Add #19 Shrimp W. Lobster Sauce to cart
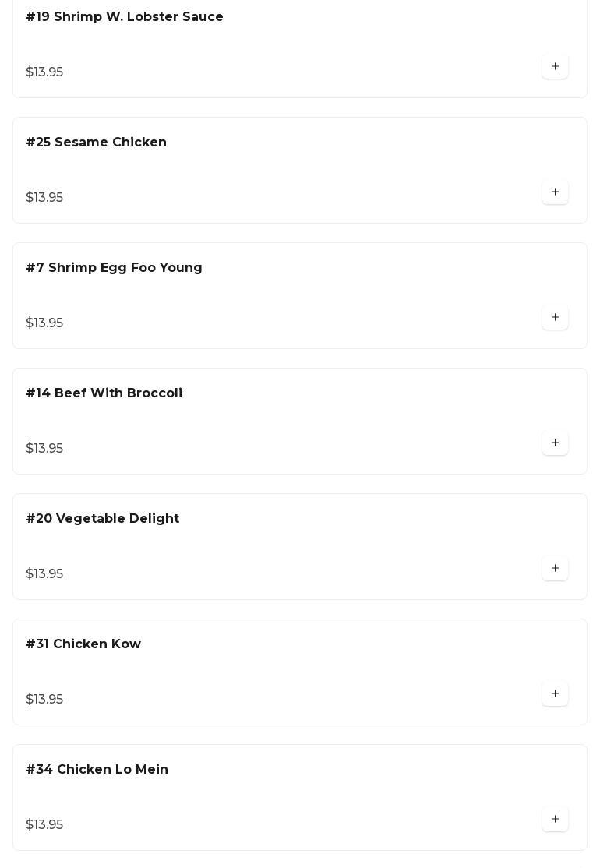600x868 pixels. coord(555,67)
